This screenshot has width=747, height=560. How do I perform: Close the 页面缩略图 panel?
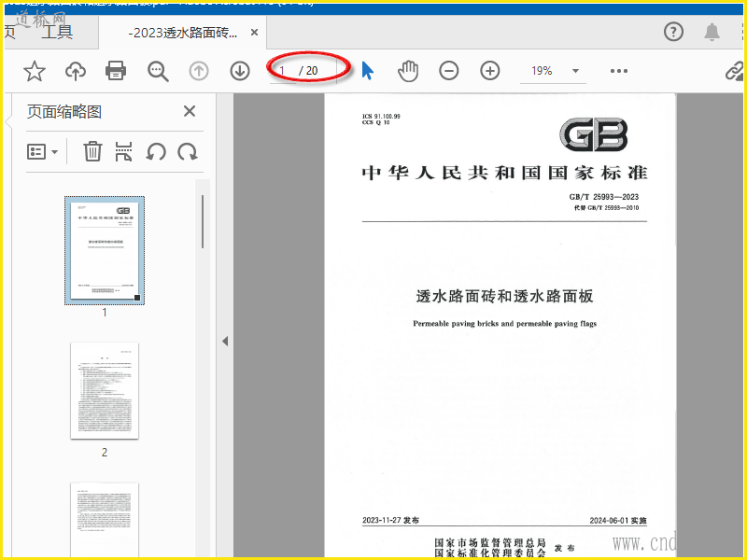click(x=190, y=111)
